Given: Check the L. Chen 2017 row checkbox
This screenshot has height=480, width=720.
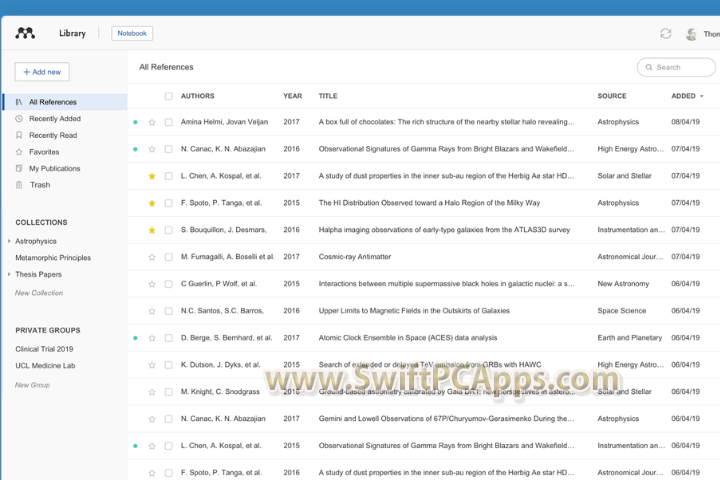Looking at the screenshot, I should (x=169, y=176).
